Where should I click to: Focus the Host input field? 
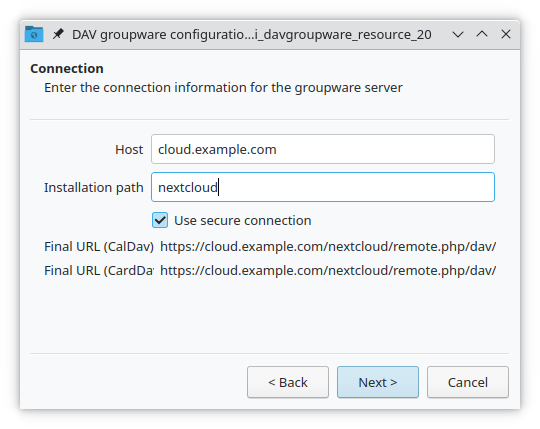(323, 149)
